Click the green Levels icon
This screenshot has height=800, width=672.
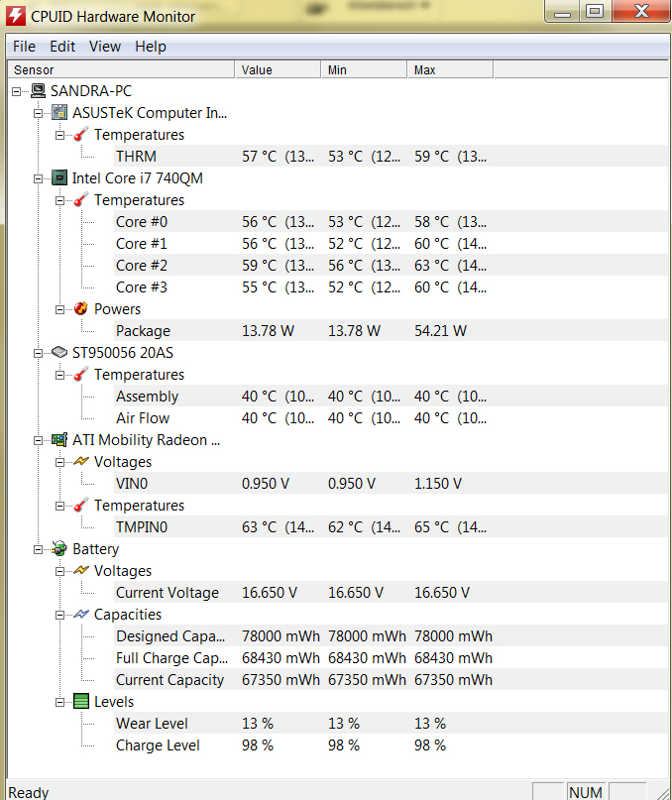point(81,702)
